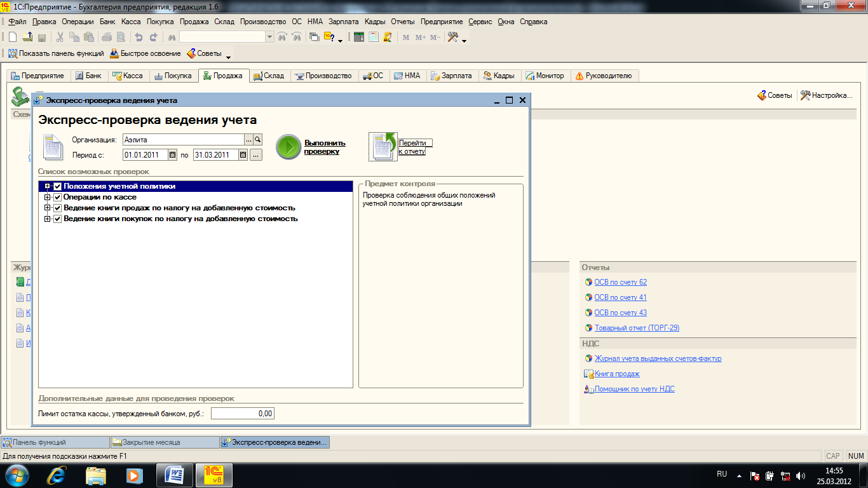Open the Сервис menu

coord(480,22)
